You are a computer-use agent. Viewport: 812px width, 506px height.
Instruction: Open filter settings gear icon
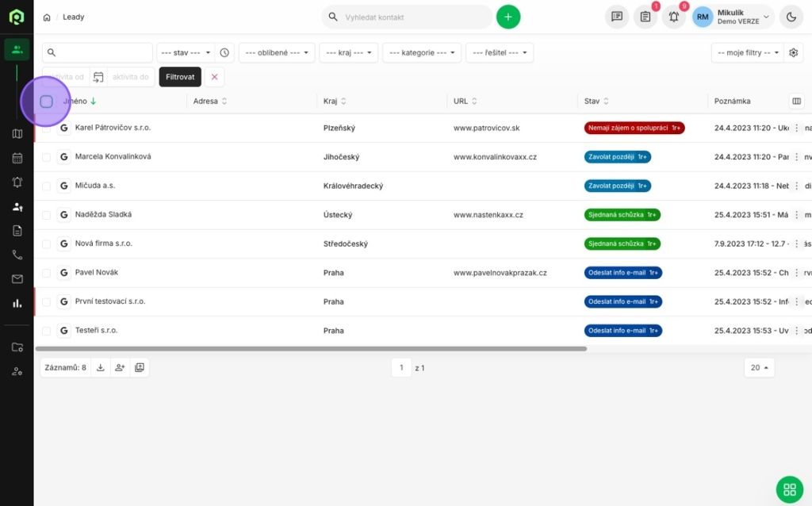click(793, 52)
